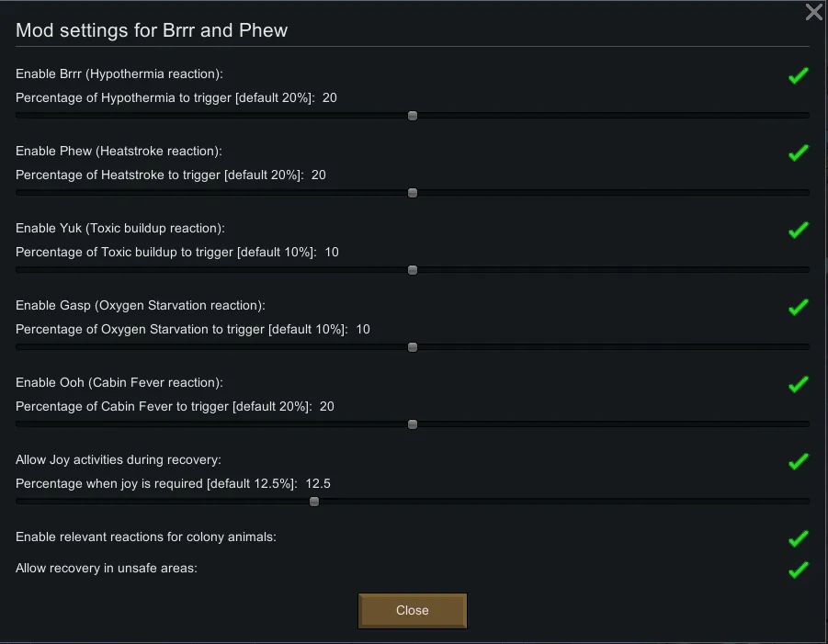Click the Allow recovery in unsafe areas label
This screenshot has height=644, width=828.
point(107,568)
